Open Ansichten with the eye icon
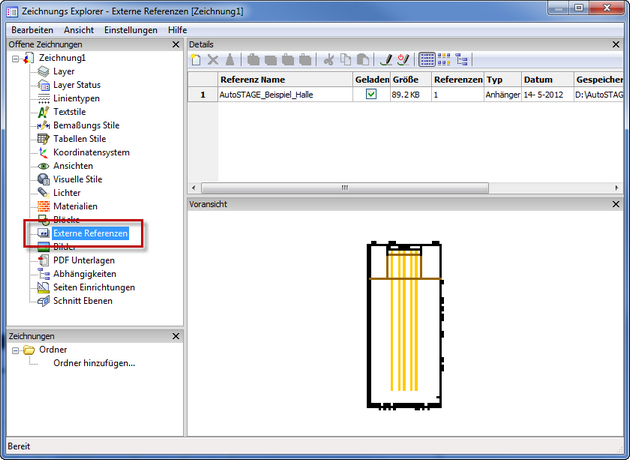The width and height of the screenshot is (630, 460). [x=73, y=166]
